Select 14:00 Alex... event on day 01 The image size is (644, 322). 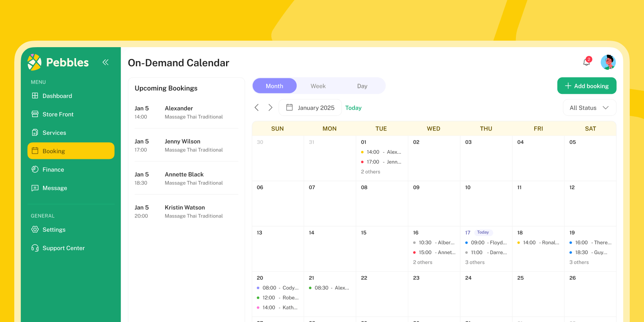(x=381, y=152)
